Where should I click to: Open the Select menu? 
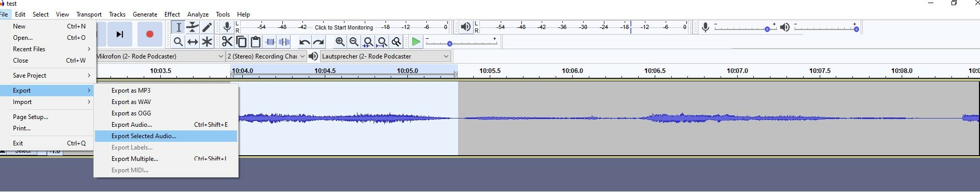[40, 14]
